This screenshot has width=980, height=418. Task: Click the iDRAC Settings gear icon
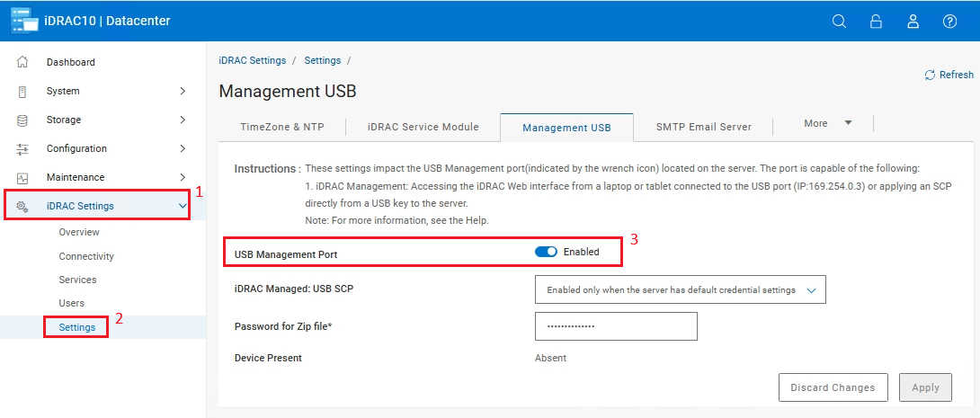(22, 206)
